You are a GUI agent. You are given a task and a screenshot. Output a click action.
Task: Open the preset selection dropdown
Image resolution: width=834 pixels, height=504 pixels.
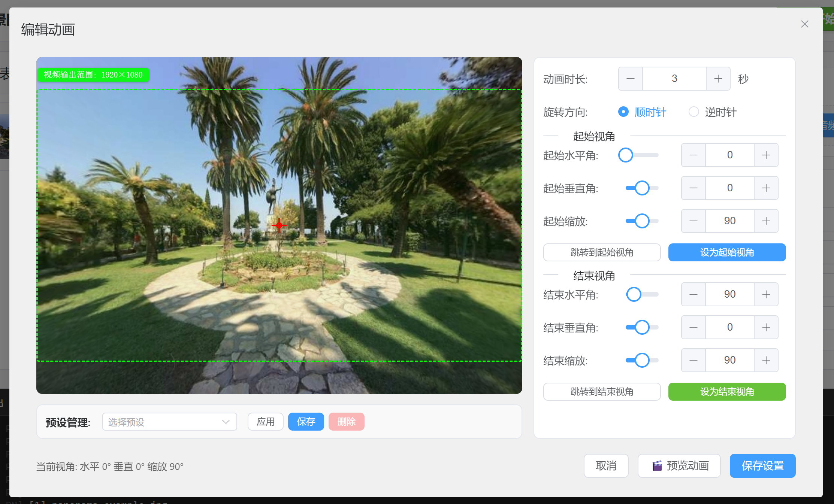[x=169, y=422]
